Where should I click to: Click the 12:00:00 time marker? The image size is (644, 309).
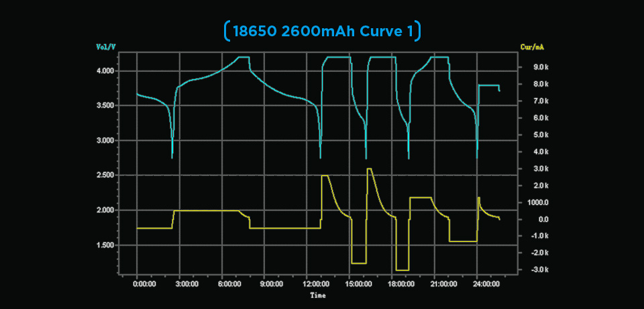318,284
